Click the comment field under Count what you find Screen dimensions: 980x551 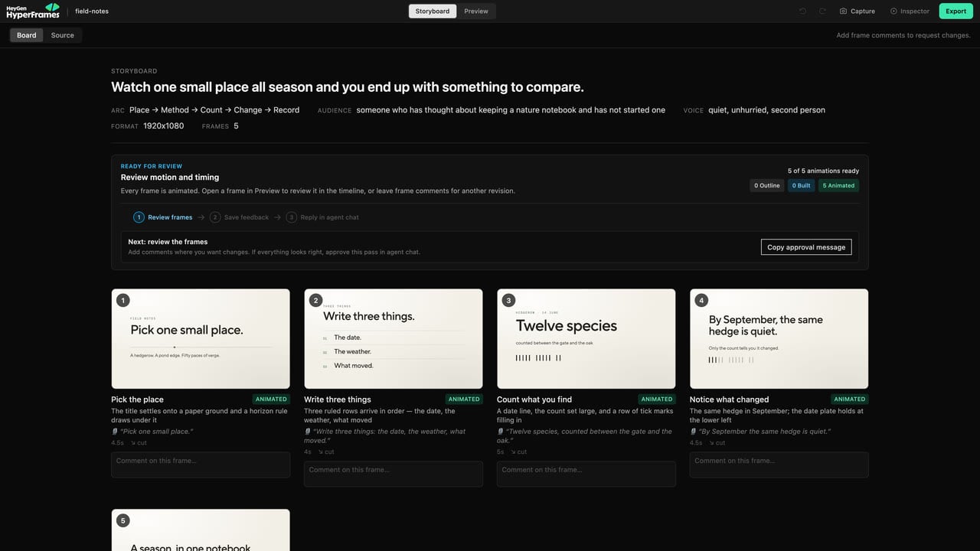click(586, 474)
